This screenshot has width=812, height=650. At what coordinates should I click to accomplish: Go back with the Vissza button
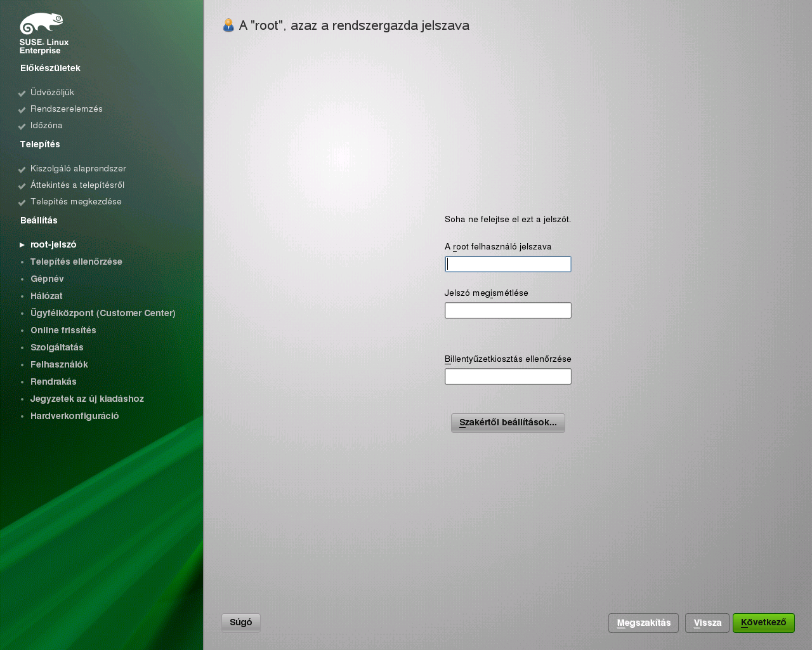pos(707,623)
